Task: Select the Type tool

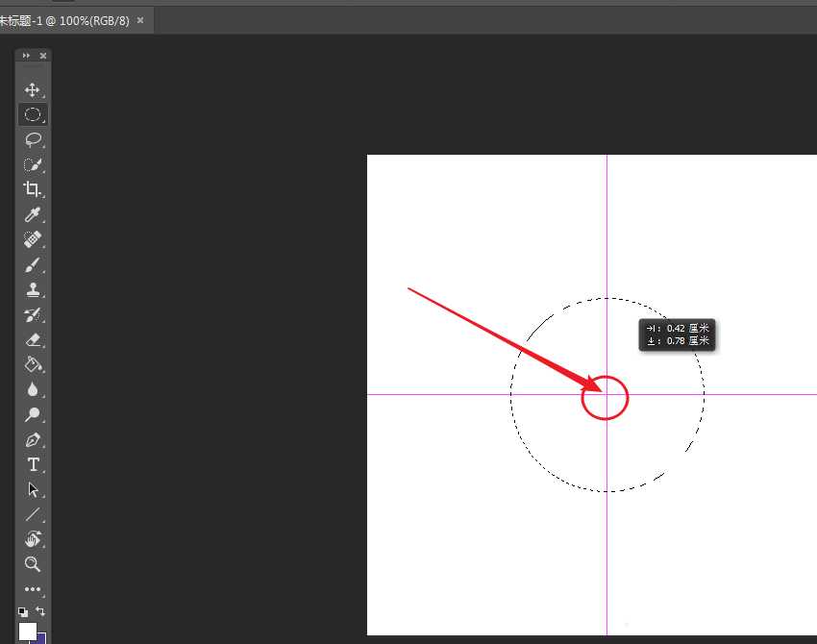Action: pyautogui.click(x=34, y=464)
